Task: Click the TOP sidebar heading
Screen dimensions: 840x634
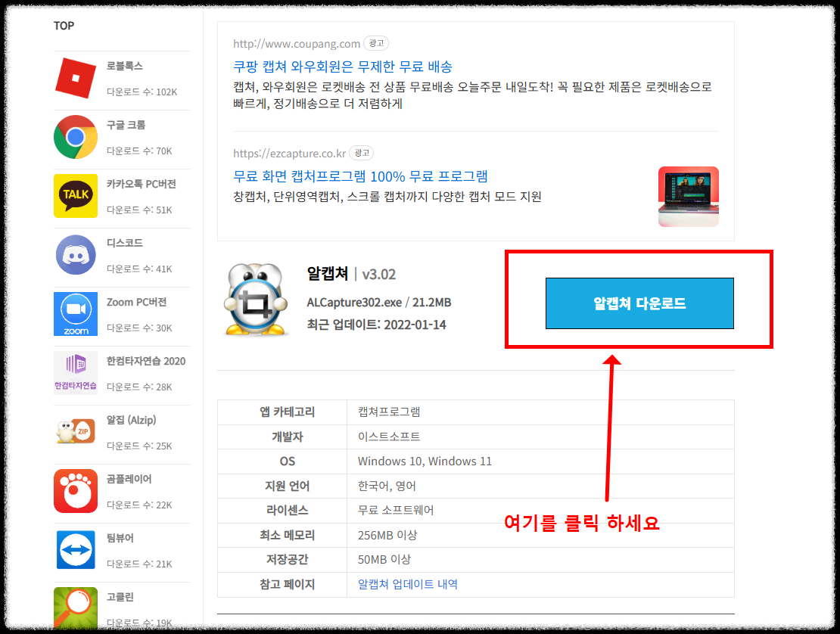Action: point(64,26)
